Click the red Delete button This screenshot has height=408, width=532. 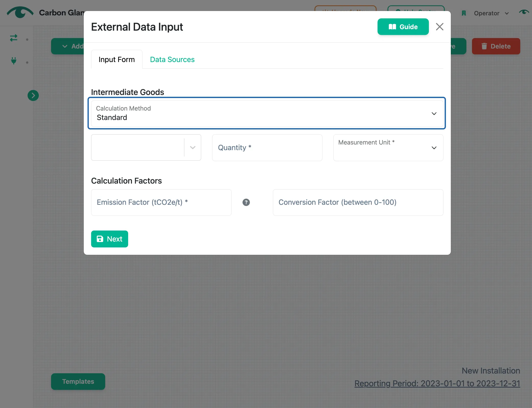[x=496, y=46]
